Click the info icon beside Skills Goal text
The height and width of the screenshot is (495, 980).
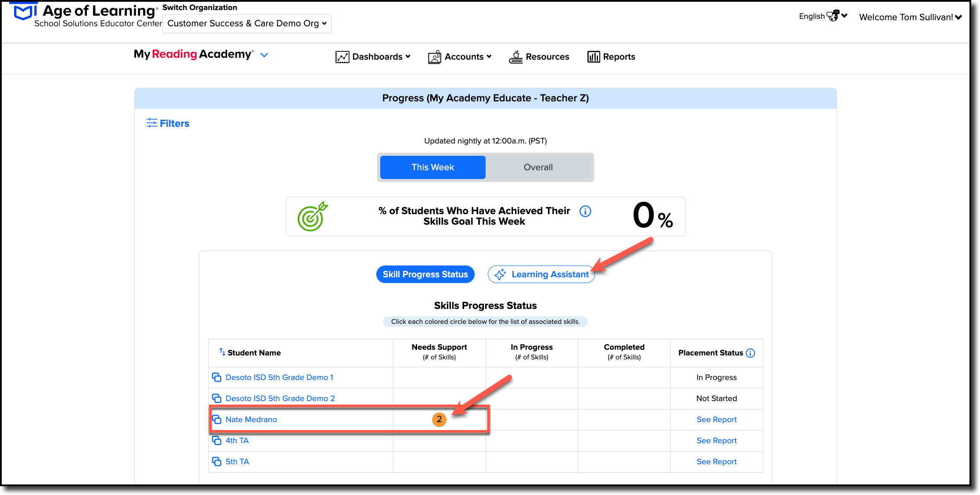(x=585, y=211)
